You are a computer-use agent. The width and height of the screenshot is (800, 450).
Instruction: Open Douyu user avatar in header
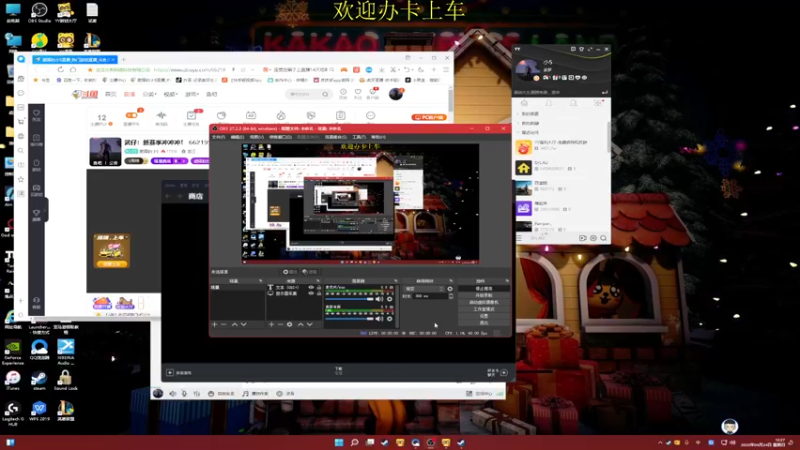395,94
